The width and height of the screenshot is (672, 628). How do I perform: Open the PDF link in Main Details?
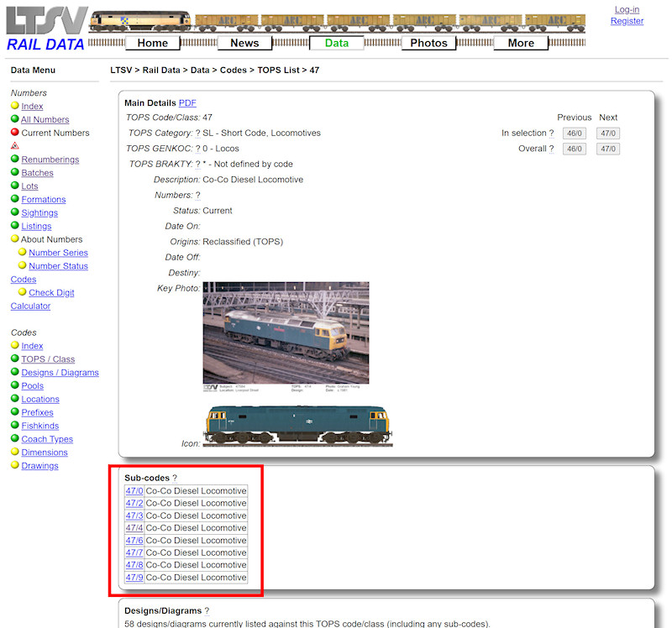[x=187, y=102]
